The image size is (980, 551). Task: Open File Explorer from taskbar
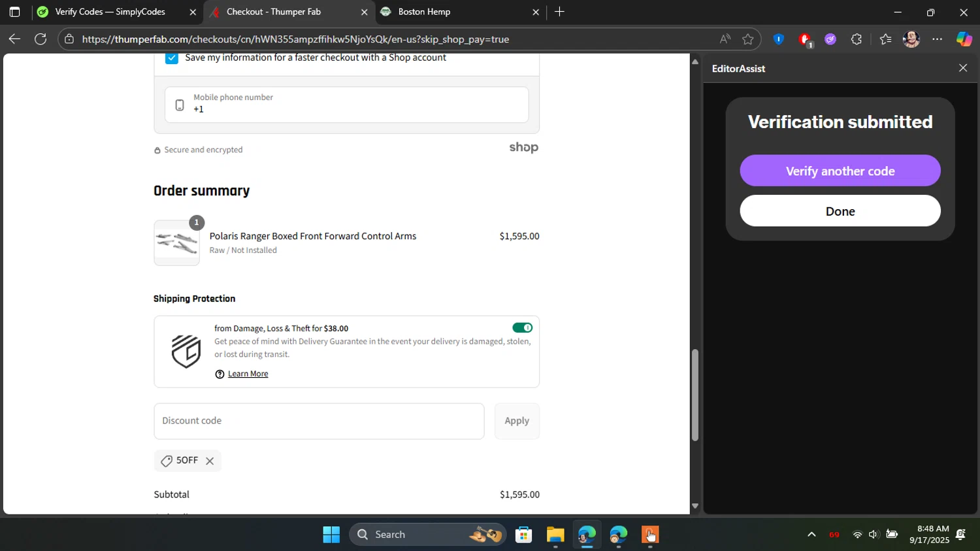[x=555, y=535]
